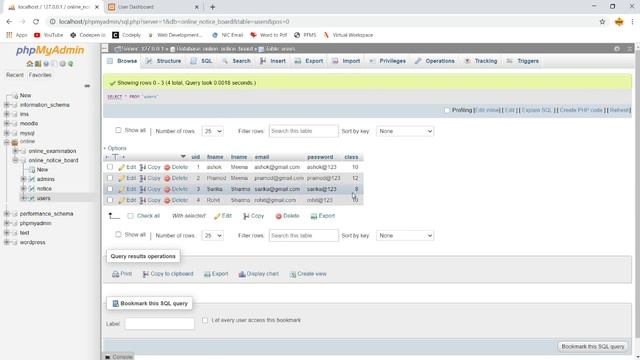Click the pencil Edit icon for Pramod row
The height and width of the screenshot is (360, 640).
point(121,178)
